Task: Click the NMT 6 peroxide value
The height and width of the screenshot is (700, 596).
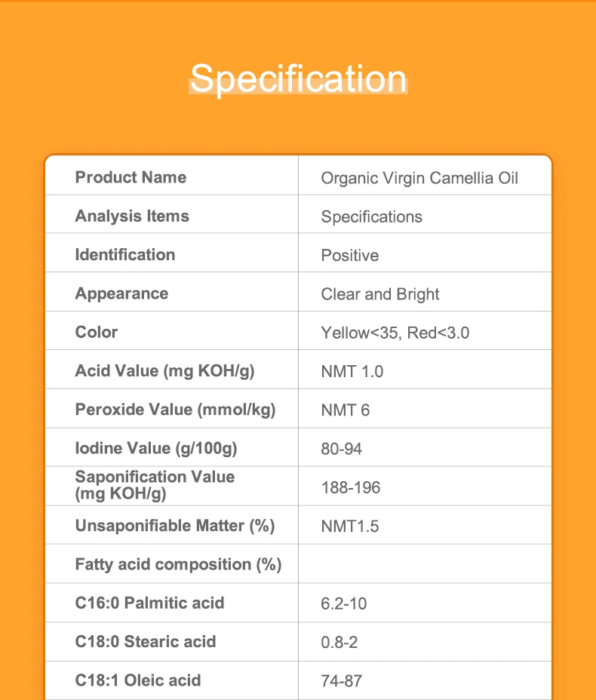Action: coord(346,410)
